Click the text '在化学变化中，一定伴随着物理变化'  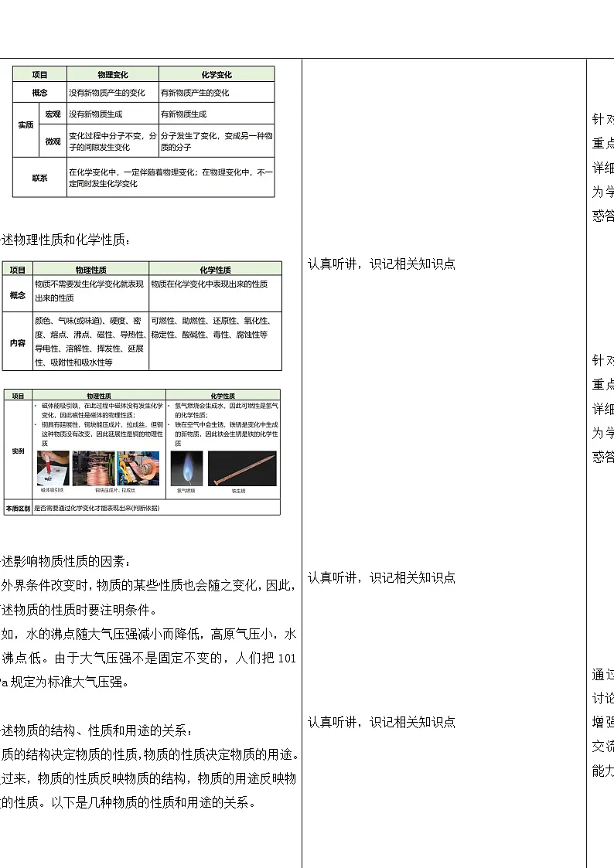point(132,172)
